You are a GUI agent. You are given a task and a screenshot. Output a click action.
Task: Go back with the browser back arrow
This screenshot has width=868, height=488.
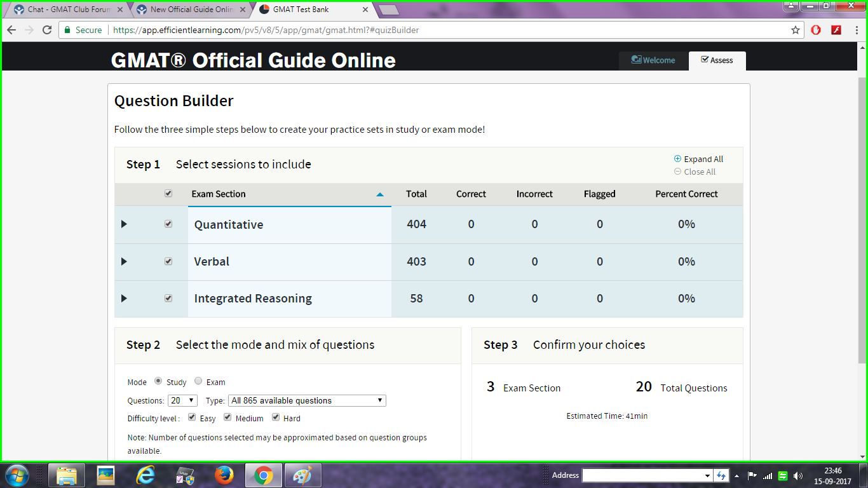point(11,30)
